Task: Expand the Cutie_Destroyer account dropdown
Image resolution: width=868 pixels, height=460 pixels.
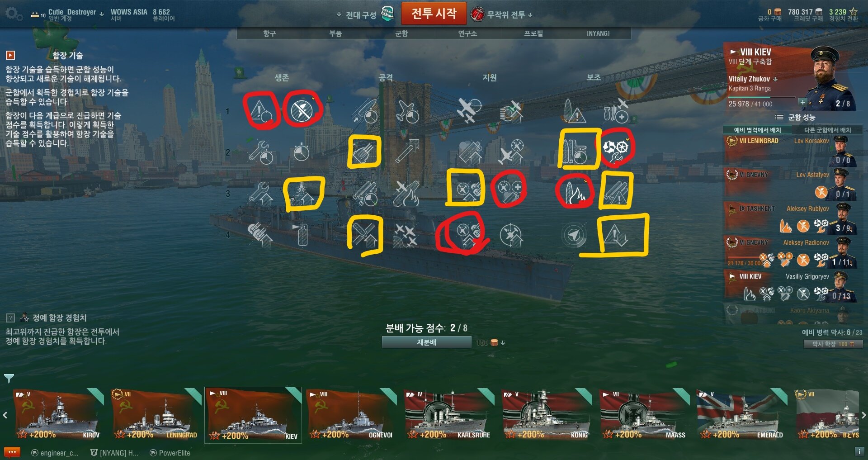Action: 101,14
